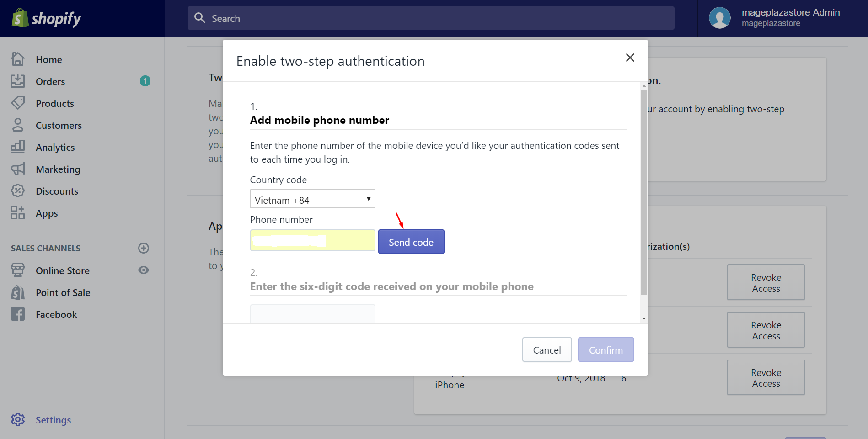Click the Discounts badge icon
868x439 pixels.
[18, 190]
